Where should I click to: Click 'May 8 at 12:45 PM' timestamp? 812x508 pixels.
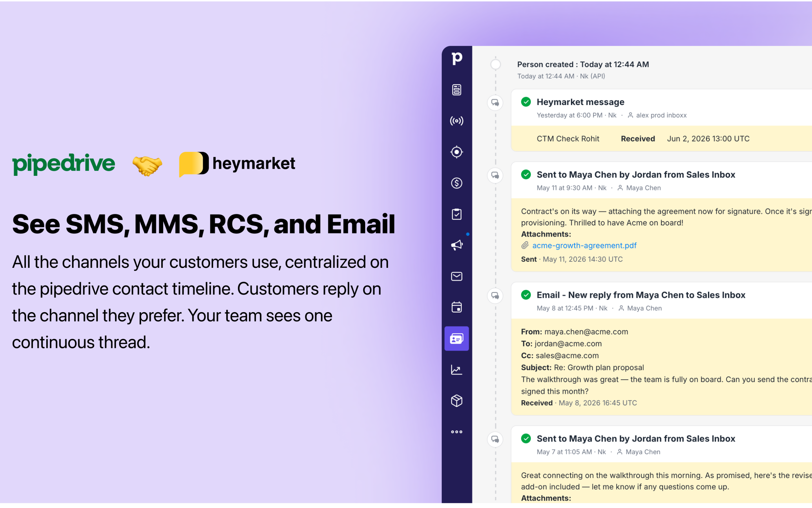[565, 308]
